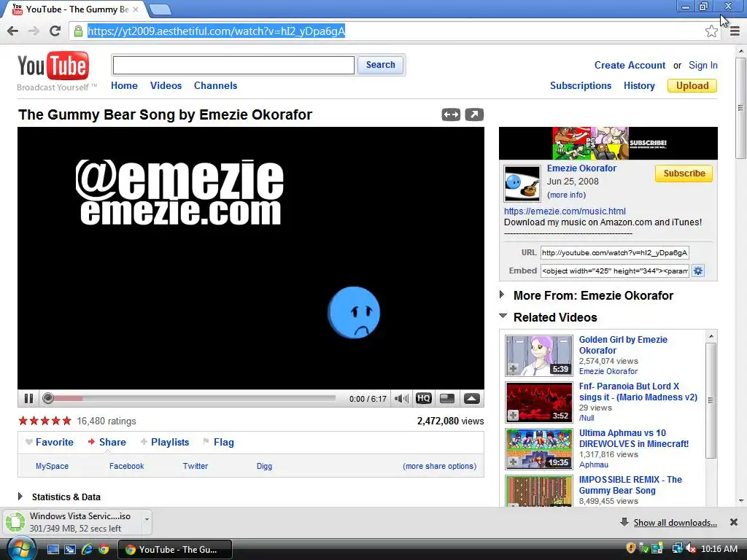Open (more share options)

click(440, 466)
